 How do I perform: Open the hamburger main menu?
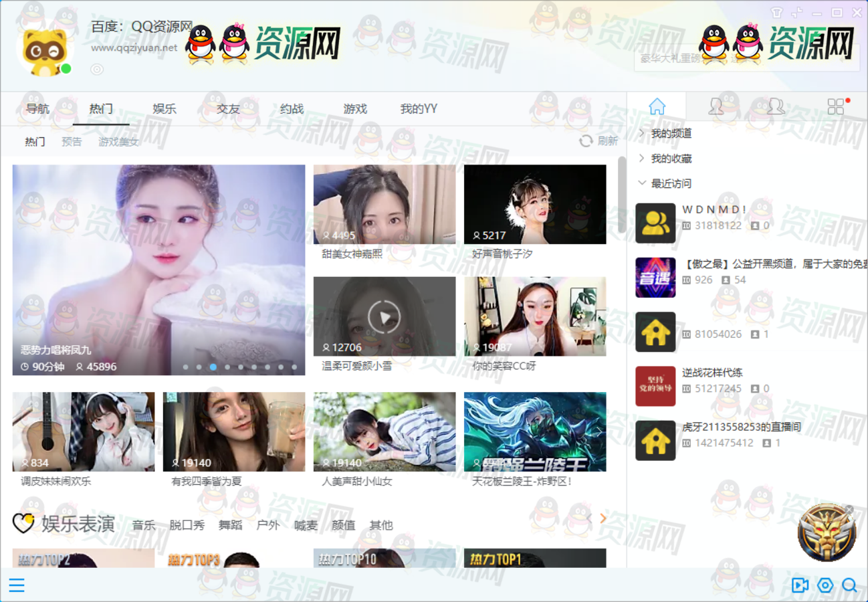(x=17, y=585)
